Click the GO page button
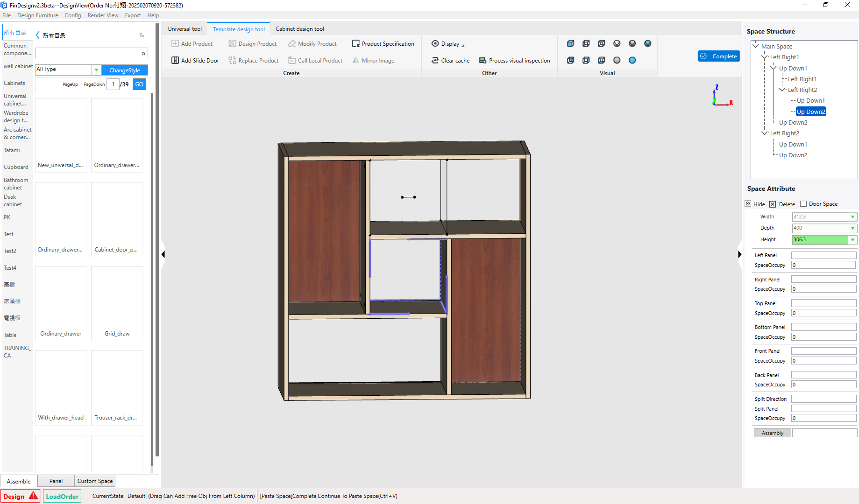This screenshot has width=859, height=504. tap(139, 84)
